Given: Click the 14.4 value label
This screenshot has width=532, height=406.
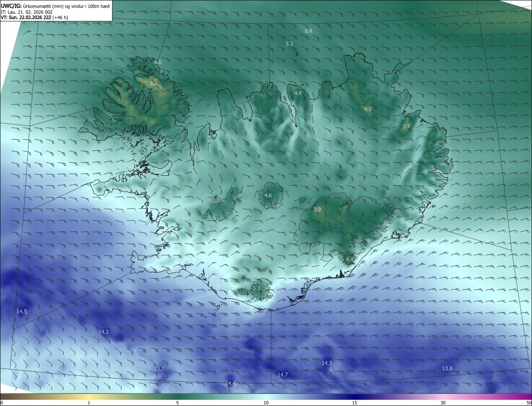Looking at the screenshot, I should (x=230, y=383).
